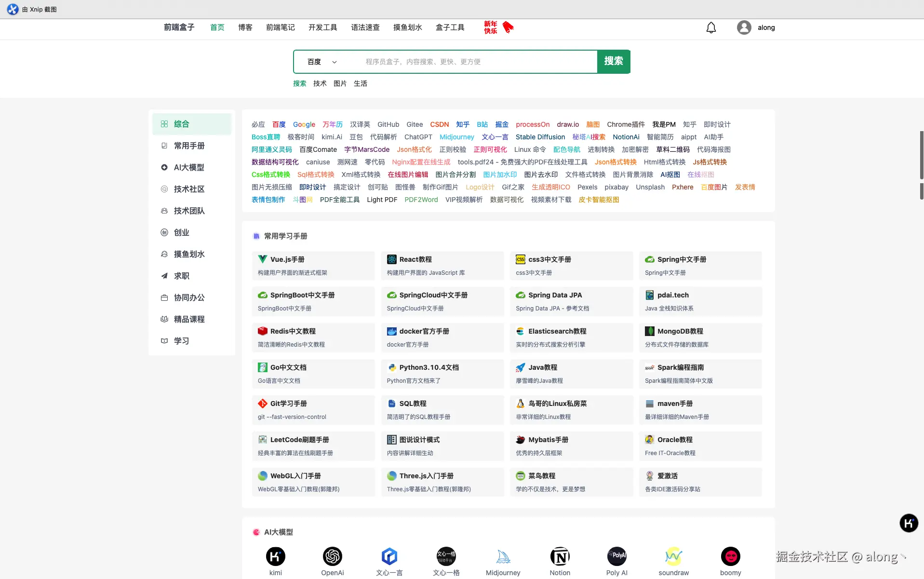
Task: Open the 百度 search engine dropdown
Action: point(322,62)
